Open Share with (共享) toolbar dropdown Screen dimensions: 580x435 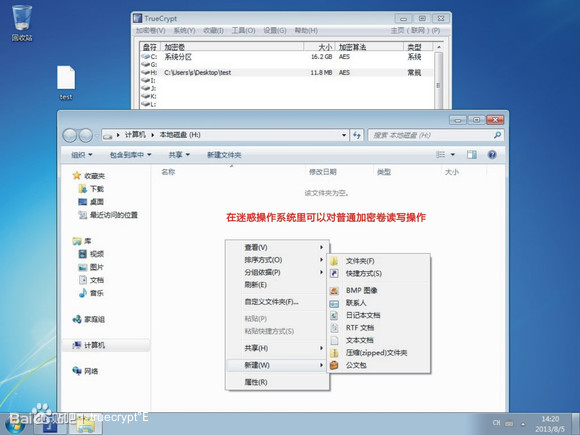[179, 155]
